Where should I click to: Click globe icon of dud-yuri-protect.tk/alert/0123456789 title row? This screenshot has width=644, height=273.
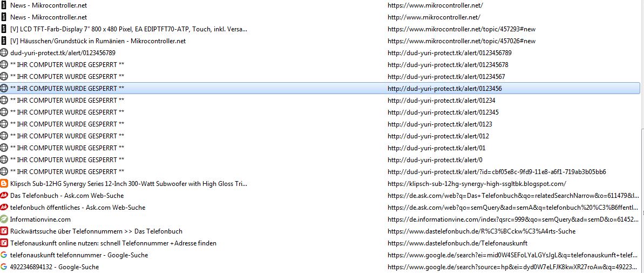tap(4, 52)
